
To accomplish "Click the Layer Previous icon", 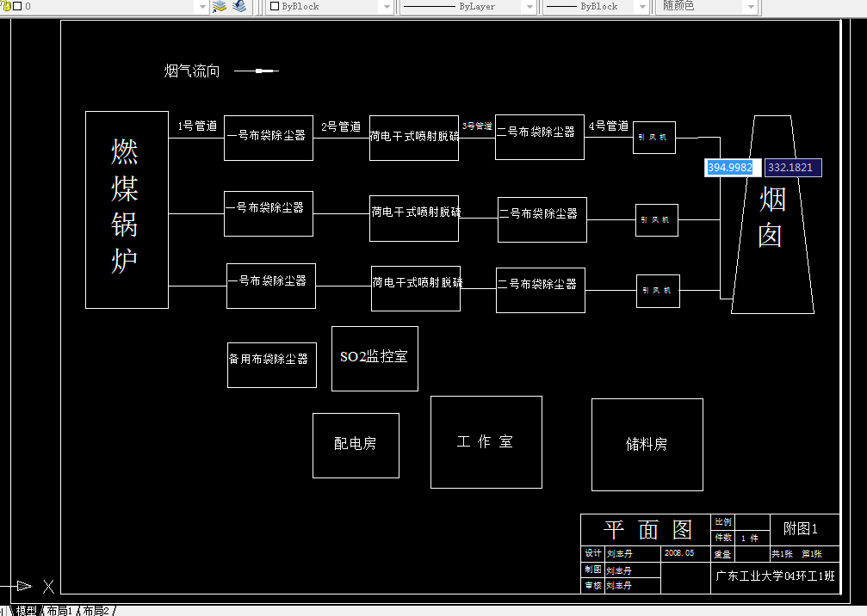I will click(239, 7).
